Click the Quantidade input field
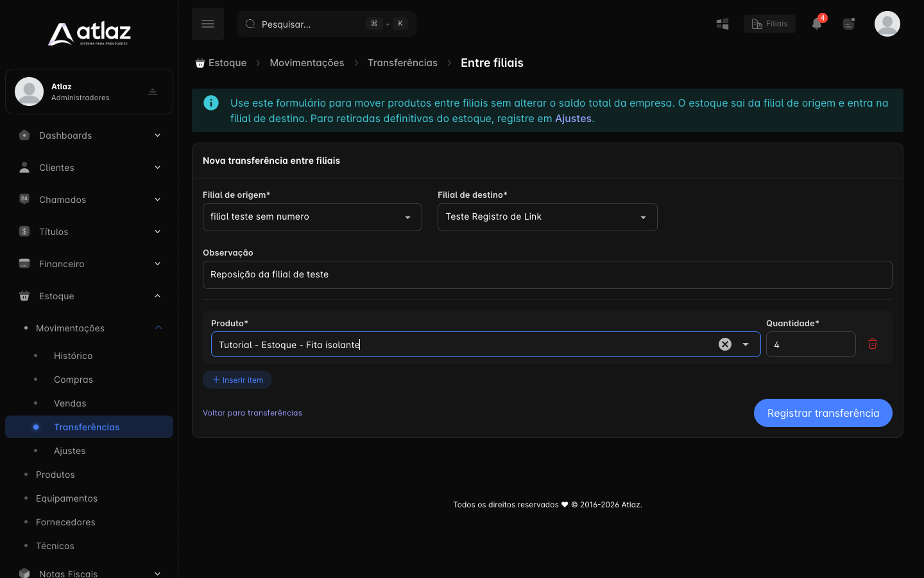Screen dimensions: 924x578 (x=810, y=344)
